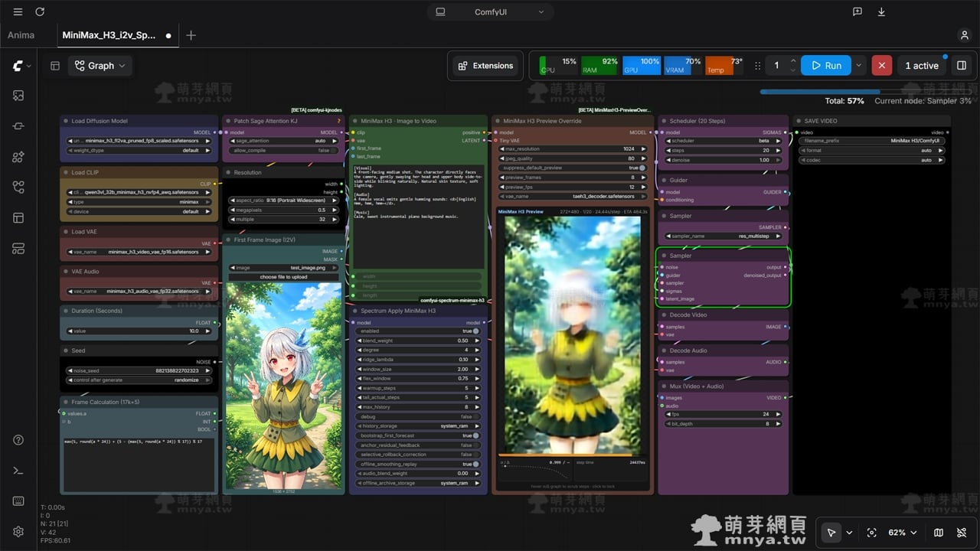The image size is (980, 551).
Task: Open the scheduler beta dropdown
Action: [724, 141]
